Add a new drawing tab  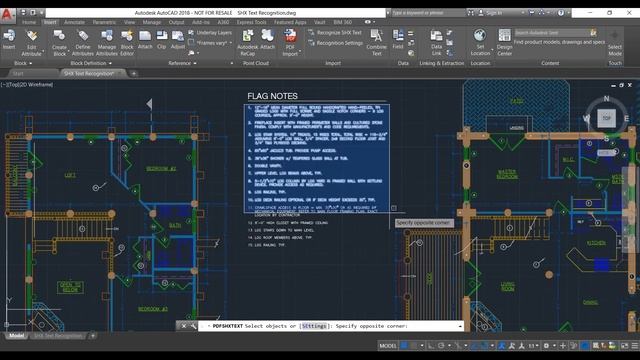tap(133, 73)
